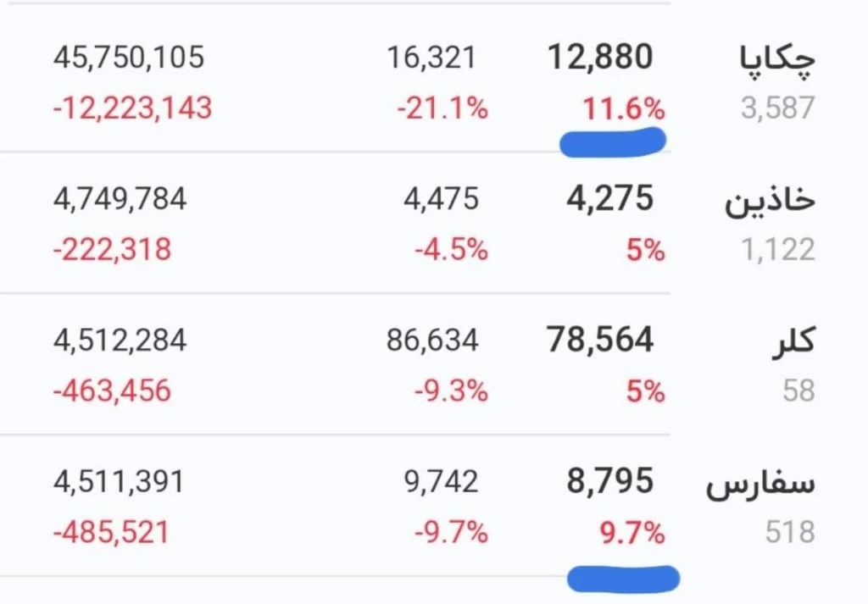
Task: Select the 4,749,784 volume figure
Action: click(120, 199)
